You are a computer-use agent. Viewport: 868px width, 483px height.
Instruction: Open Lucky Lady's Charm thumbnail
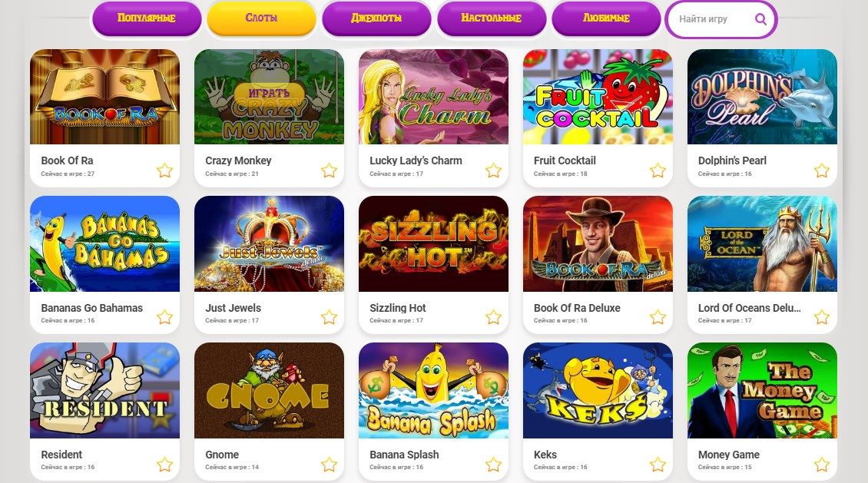[x=433, y=97]
